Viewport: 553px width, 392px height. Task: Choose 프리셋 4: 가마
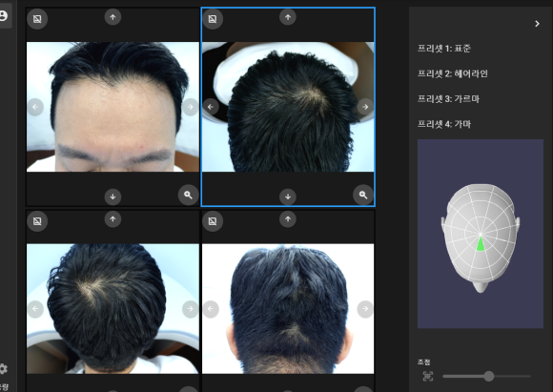point(444,124)
